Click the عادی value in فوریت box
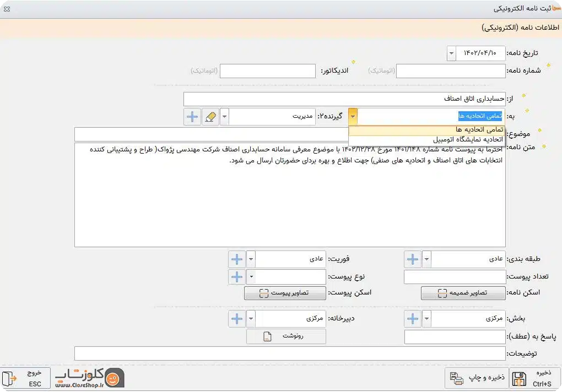The width and height of the screenshot is (562, 392). pyautogui.click(x=316, y=259)
